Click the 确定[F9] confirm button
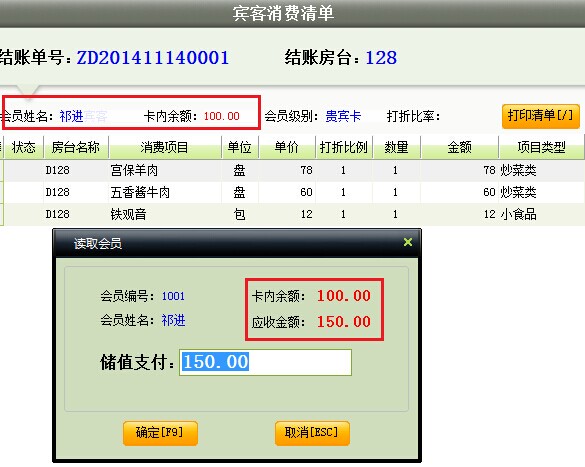 pyautogui.click(x=160, y=433)
